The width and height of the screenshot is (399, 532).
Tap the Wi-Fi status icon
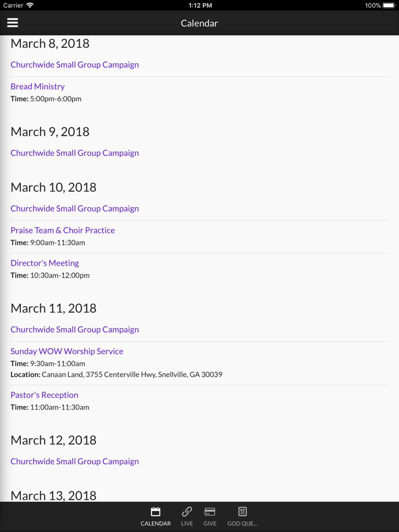[30, 5]
